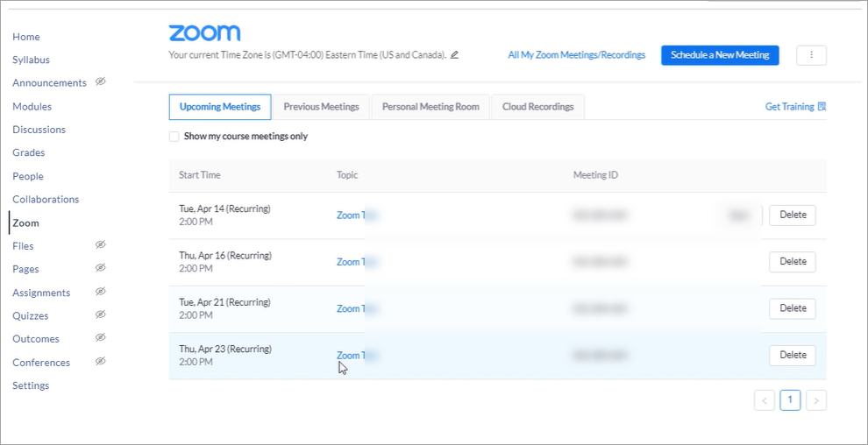Open Quizzes in course navigation
The image size is (868, 445).
tap(31, 315)
